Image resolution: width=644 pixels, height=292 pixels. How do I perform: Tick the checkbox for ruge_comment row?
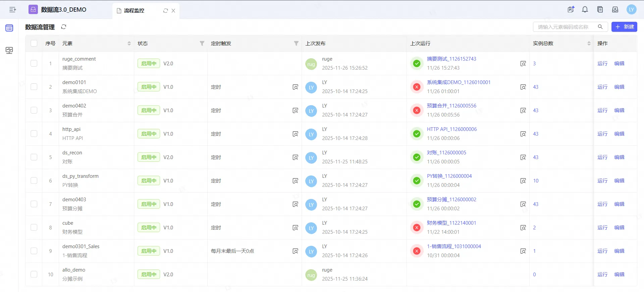coord(34,63)
